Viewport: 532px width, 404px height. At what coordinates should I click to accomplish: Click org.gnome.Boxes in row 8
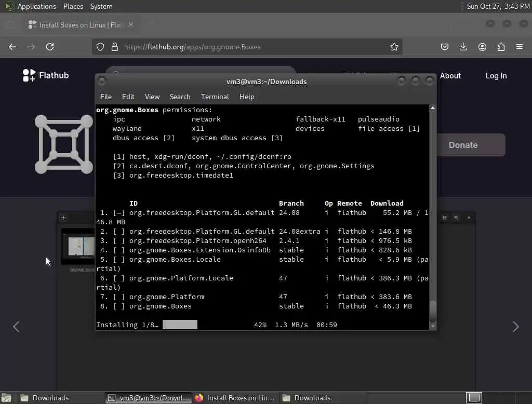(160, 306)
